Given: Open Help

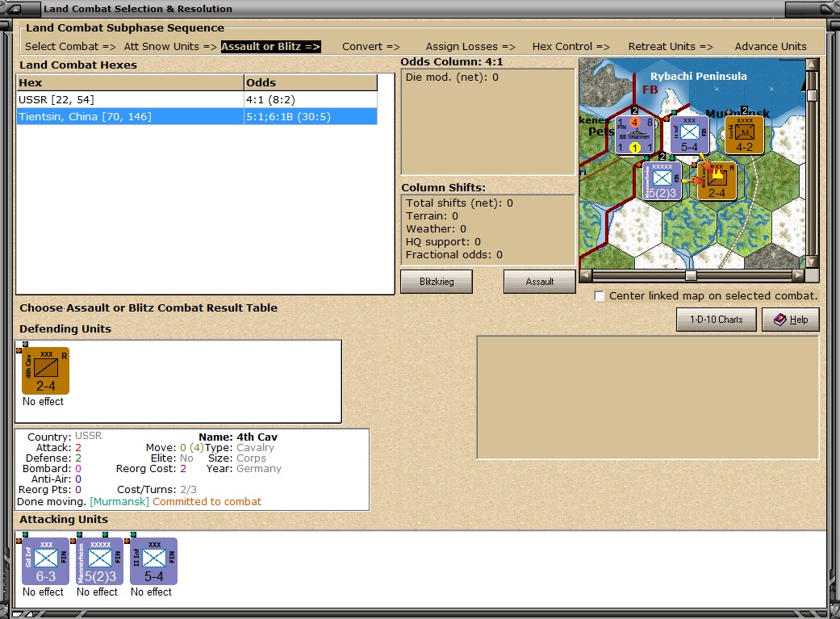Looking at the screenshot, I should (791, 320).
